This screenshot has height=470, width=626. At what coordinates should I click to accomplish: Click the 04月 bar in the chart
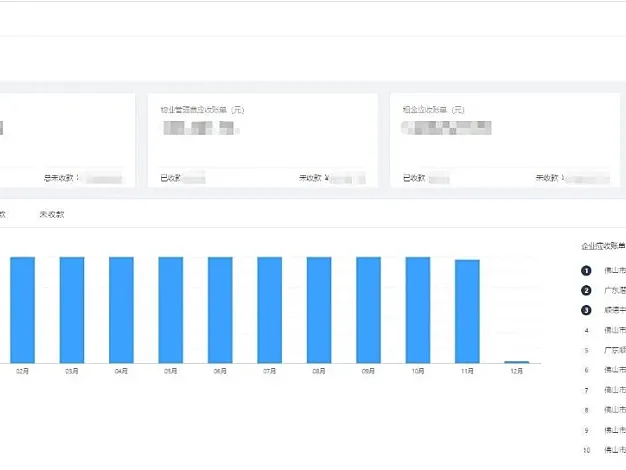click(121, 310)
